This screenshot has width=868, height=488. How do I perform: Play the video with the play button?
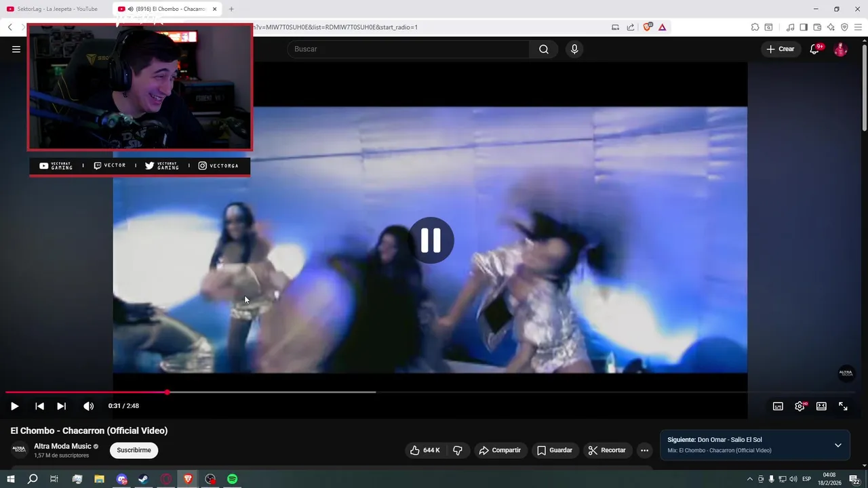14,406
